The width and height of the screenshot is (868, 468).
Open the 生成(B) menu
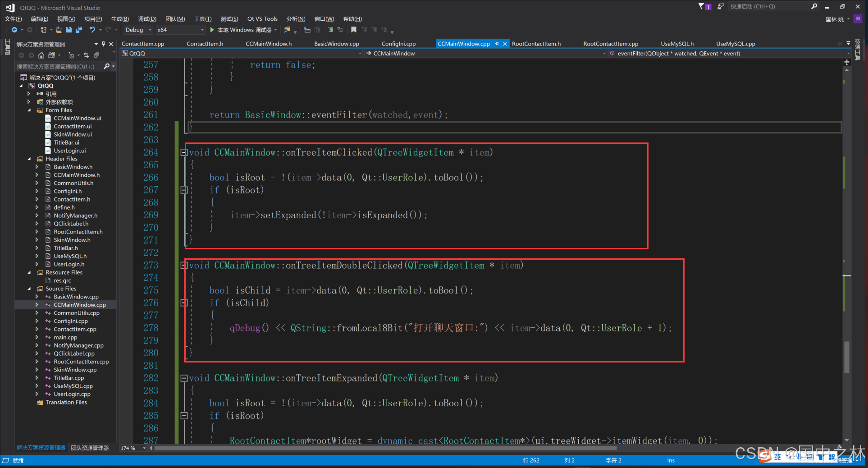(120, 19)
